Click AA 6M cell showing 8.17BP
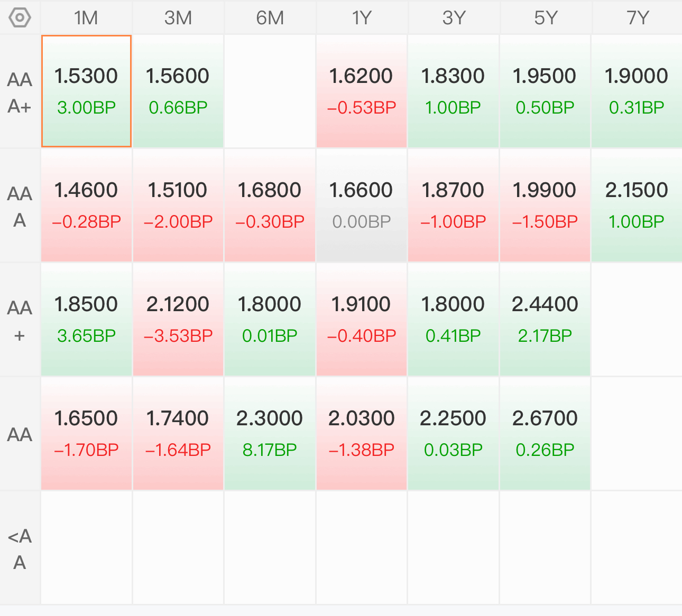Screen dimensions: 682x616 click(270, 434)
